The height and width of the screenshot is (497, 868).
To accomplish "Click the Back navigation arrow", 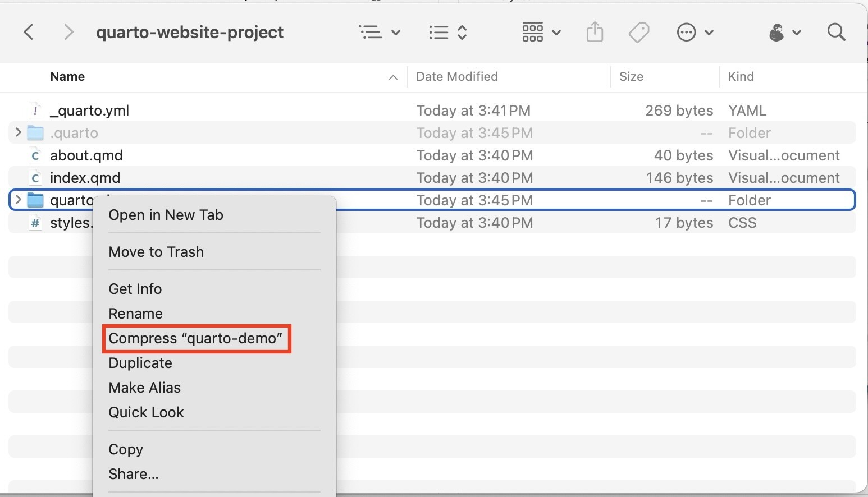I will (29, 33).
